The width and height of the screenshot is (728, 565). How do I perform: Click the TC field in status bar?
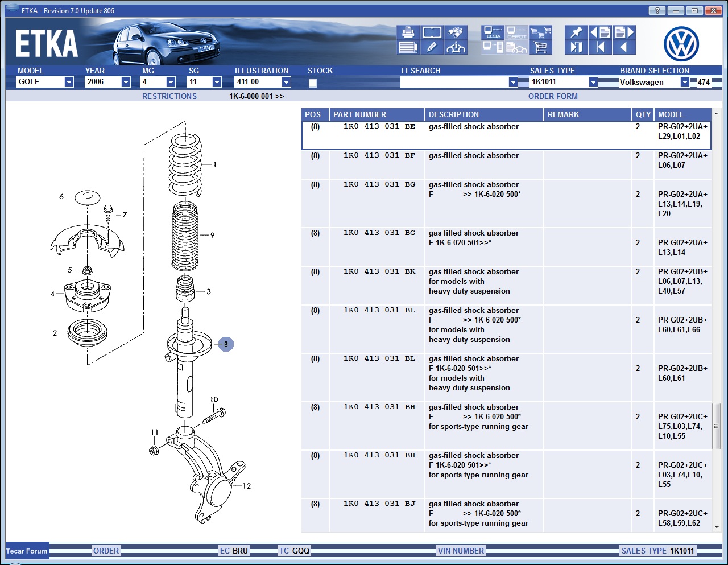click(x=294, y=551)
